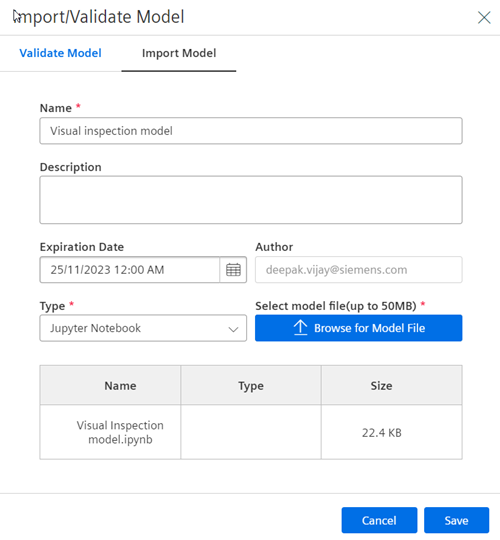Open the expiration date calendar picker
Image resolution: width=500 pixels, height=540 pixels.
233,270
